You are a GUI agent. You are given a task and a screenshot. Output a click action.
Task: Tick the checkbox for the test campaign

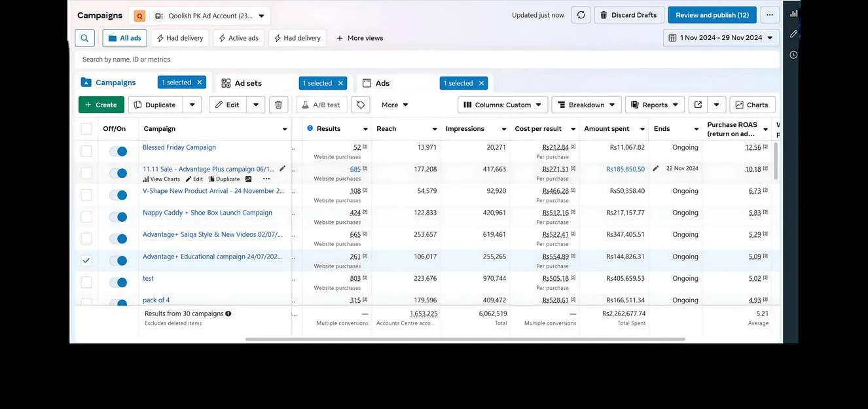pyautogui.click(x=86, y=282)
